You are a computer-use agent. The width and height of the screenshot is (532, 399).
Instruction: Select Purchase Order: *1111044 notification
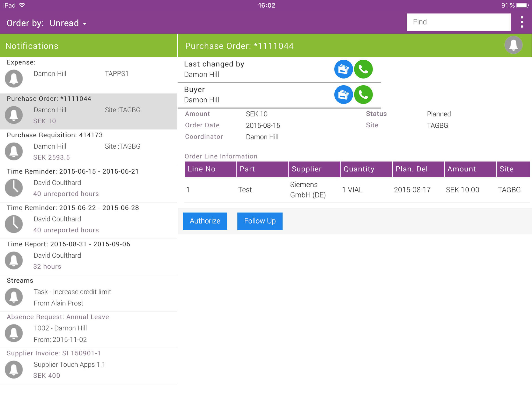pyautogui.click(x=89, y=111)
